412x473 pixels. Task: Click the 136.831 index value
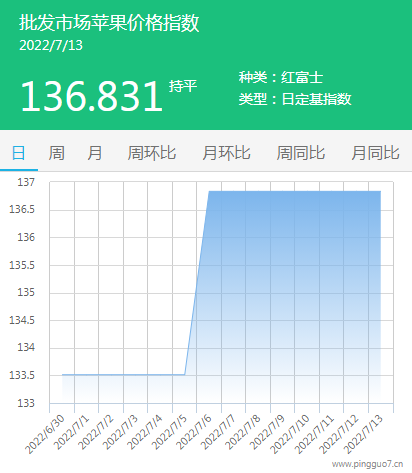pos(92,96)
